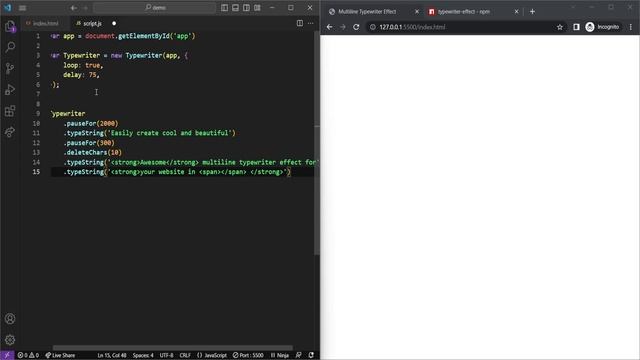Screen dimensions: 640x360
Task: Toggle the primary side bar layout icon
Action: click(x=224, y=8)
